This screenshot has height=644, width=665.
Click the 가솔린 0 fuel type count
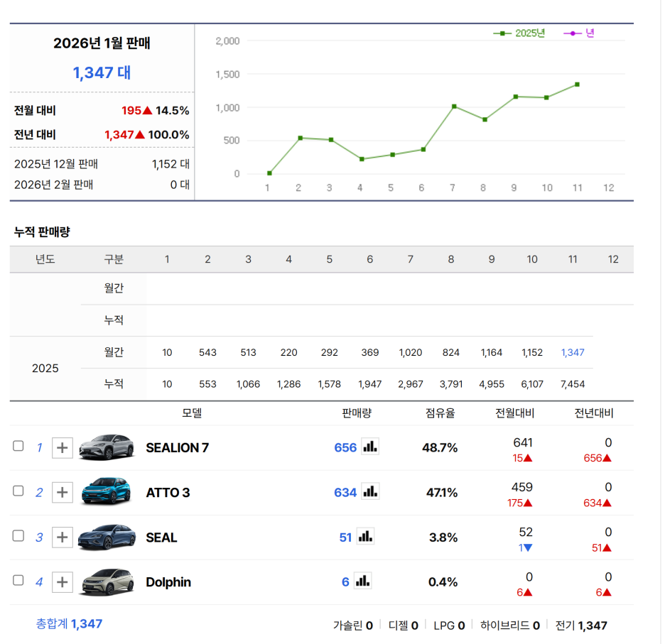pos(353,626)
